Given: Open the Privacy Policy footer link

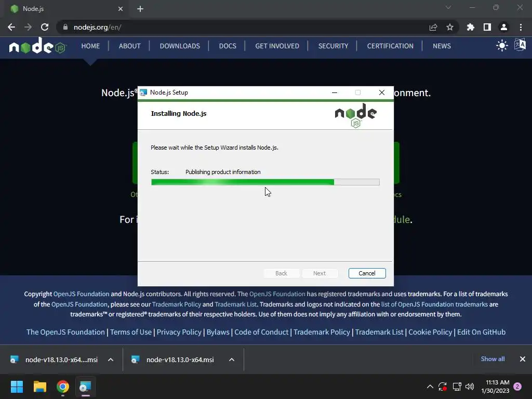Looking at the screenshot, I should [x=179, y=332].
